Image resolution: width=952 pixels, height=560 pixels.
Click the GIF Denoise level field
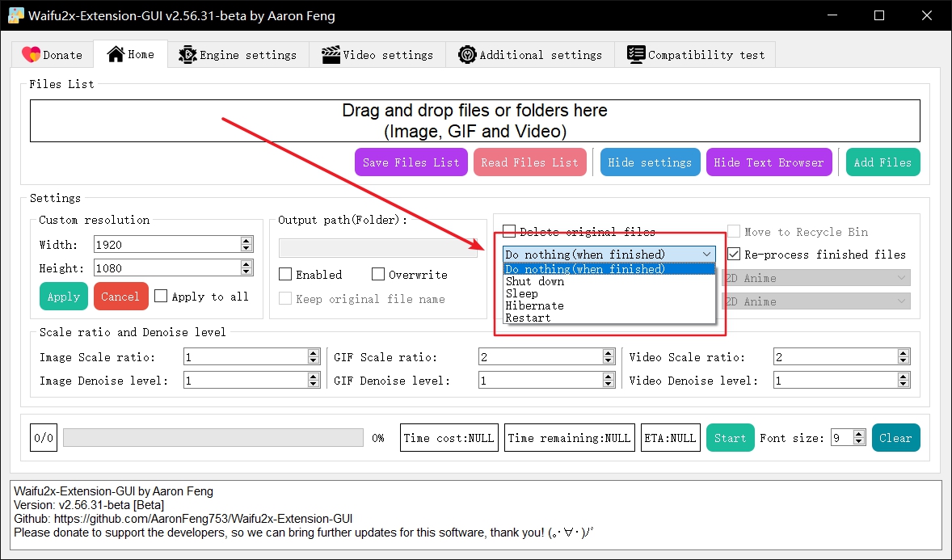tap(541, 381)
